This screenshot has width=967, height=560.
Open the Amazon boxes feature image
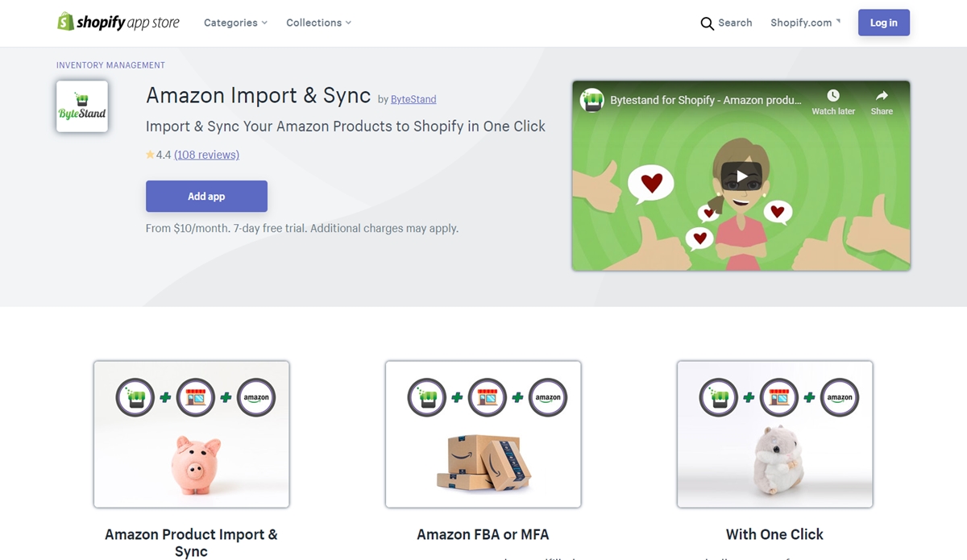pos(483,434)
